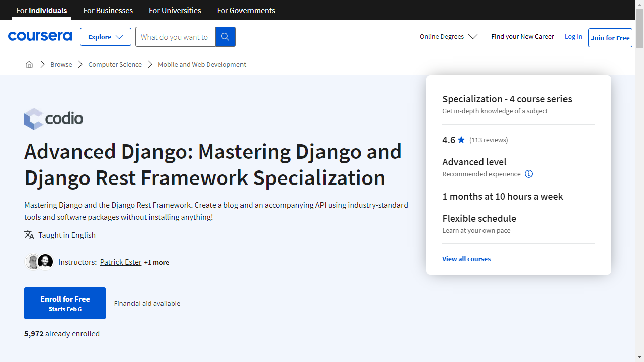Click the 5,972 already enrolled text
The height and width of the screenshot is (362, 644).
(62, 333)
